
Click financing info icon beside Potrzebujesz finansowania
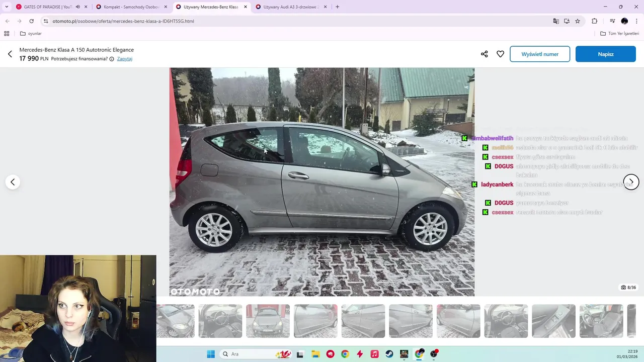(x=112, y=59)
